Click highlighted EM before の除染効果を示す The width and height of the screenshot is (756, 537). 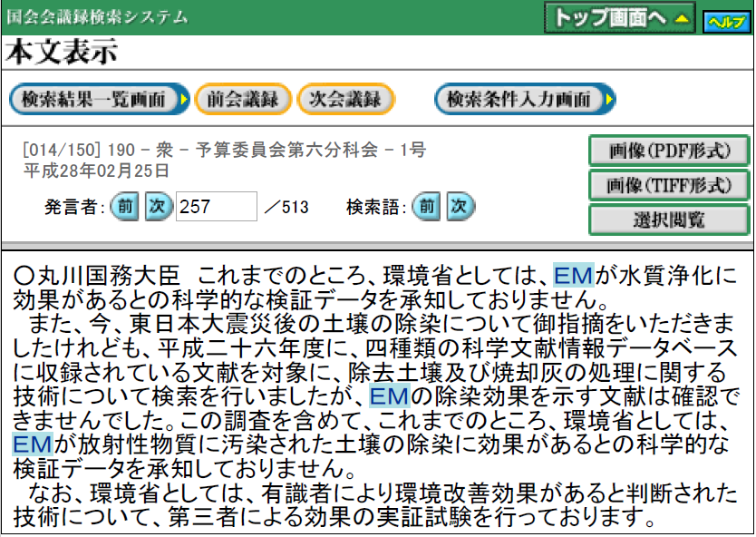(390, 396)
